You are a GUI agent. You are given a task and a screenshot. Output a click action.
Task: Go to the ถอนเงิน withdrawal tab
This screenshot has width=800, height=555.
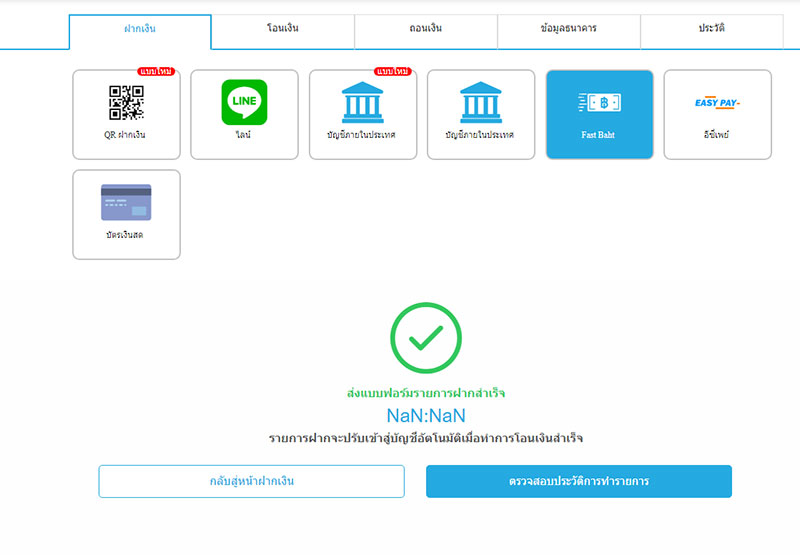tap(426, 29)
